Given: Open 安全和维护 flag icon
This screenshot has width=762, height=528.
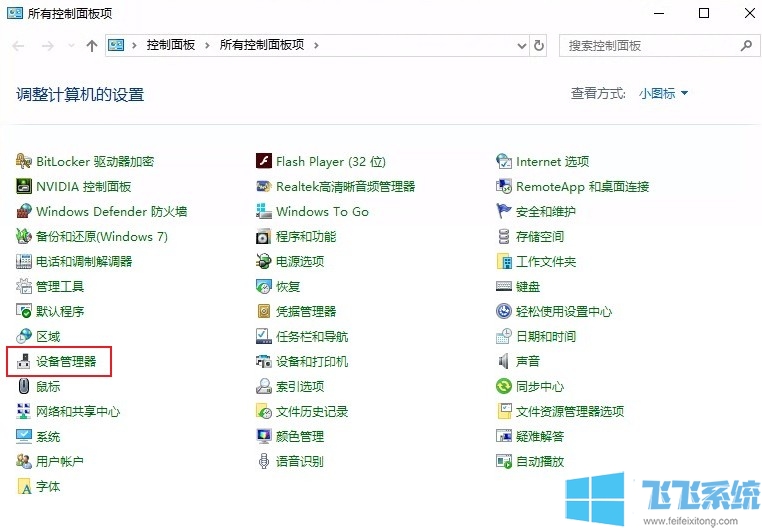Looking at the screenshot, I should pos(504,211).
